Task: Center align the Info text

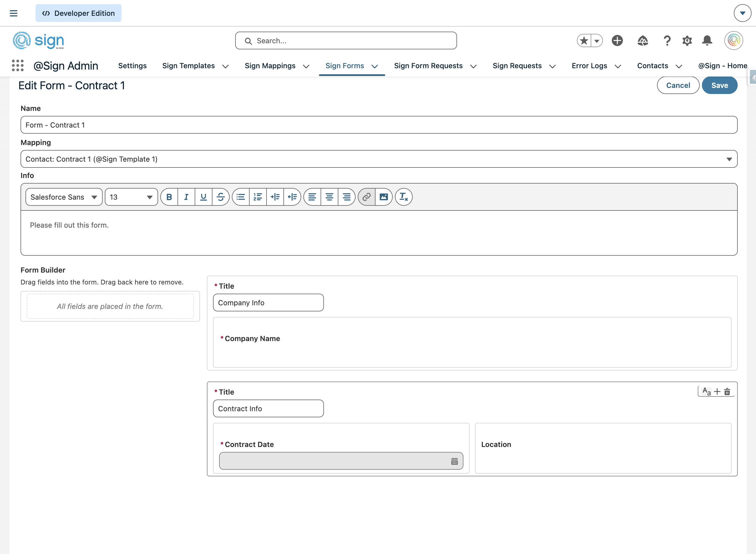Action: (x=329, y=197)
